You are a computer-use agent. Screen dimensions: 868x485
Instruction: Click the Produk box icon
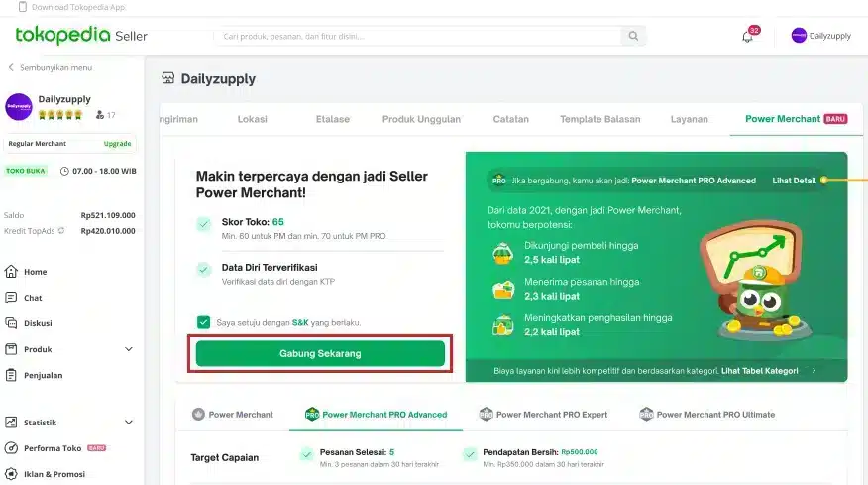click(11, 349)
